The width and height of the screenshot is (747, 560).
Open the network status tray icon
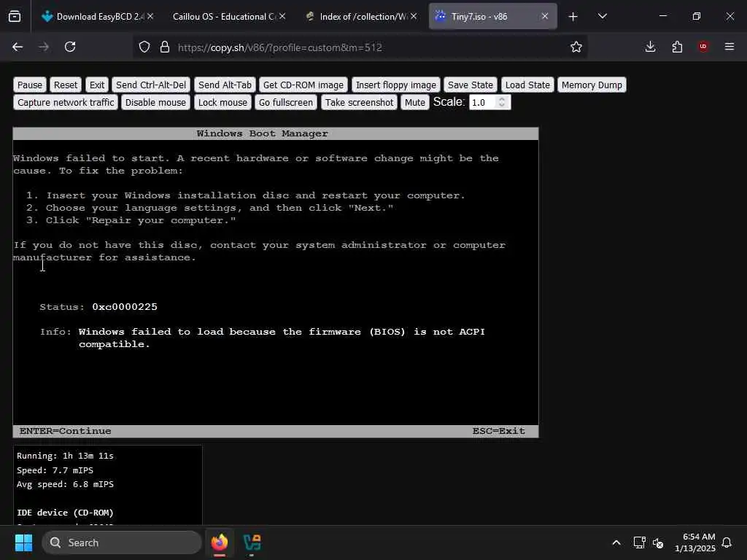(x=639, y=542)
